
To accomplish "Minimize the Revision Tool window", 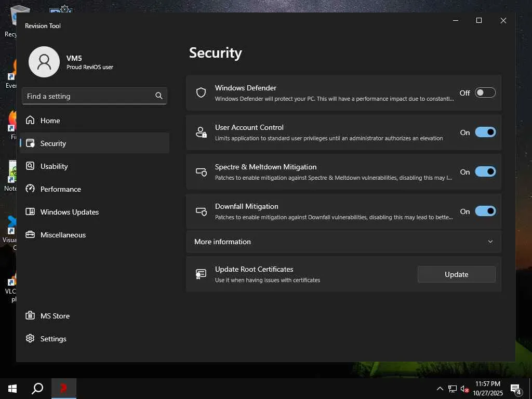I will coord(456,20).
